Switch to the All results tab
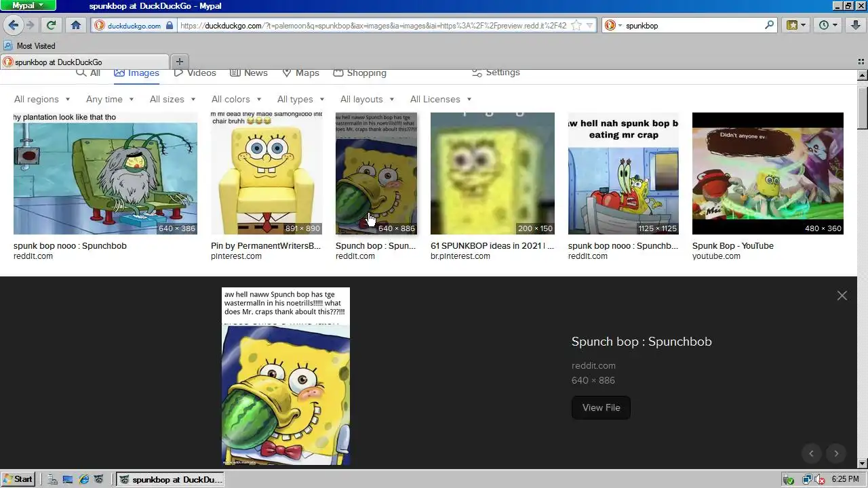The height and width of the screenshot is (488, 868). click(88, 73)
